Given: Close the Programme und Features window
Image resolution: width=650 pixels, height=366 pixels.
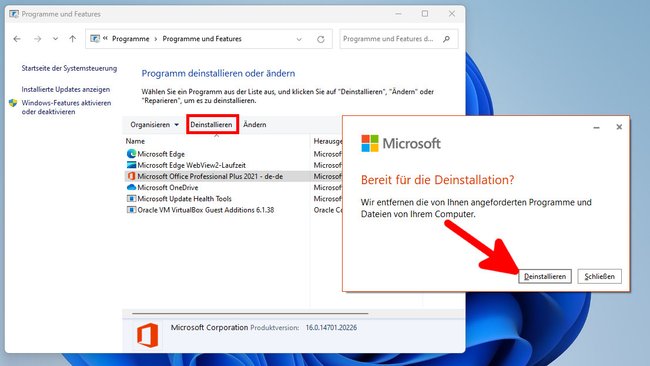Looking at the screenshot, I should point(452,14).
